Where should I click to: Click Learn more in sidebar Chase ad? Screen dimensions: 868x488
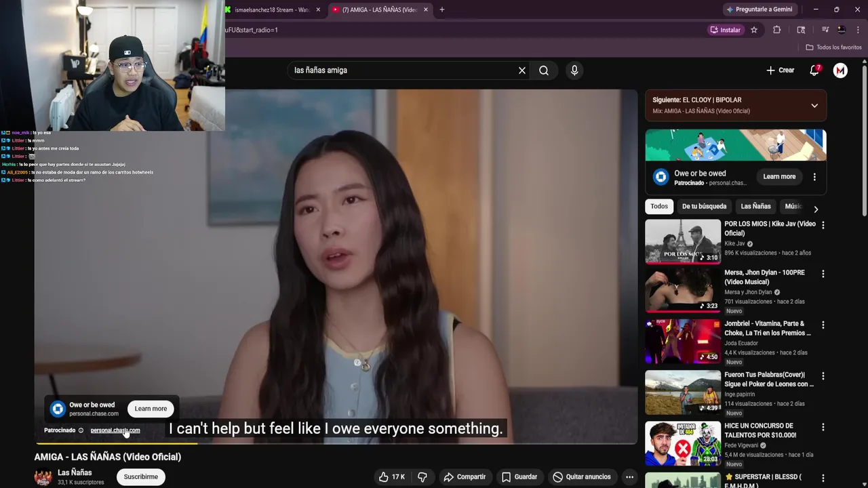pyautogui.click(x=779, y=177)
